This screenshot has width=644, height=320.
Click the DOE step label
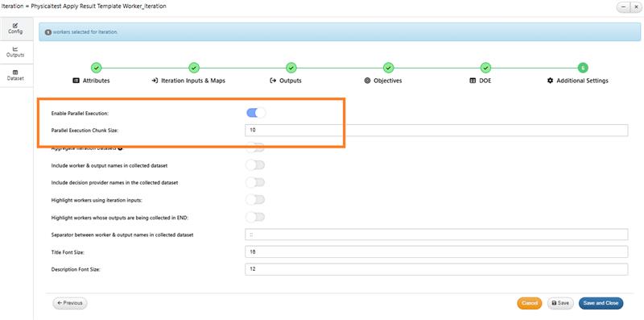(x=480, y=81)
